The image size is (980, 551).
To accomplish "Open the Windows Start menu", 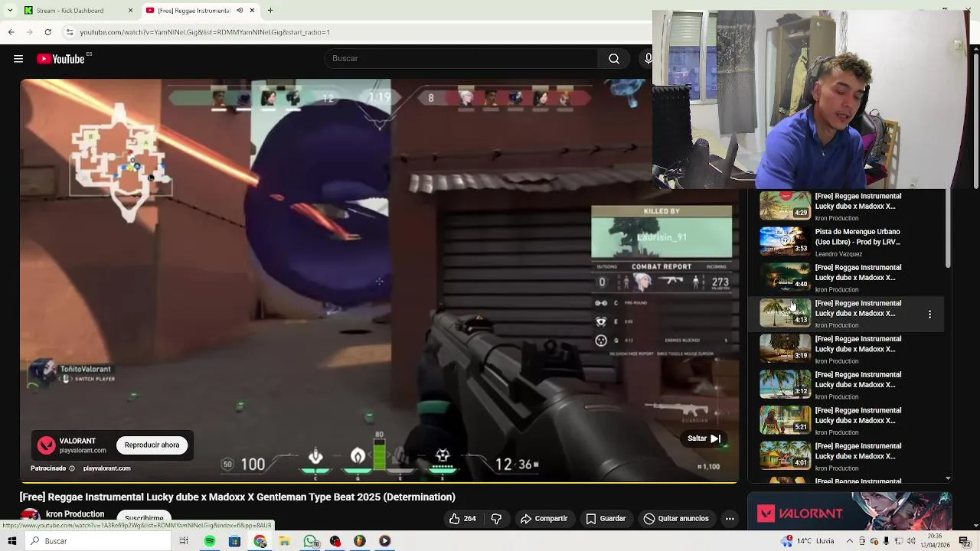I will click(12, 541).
